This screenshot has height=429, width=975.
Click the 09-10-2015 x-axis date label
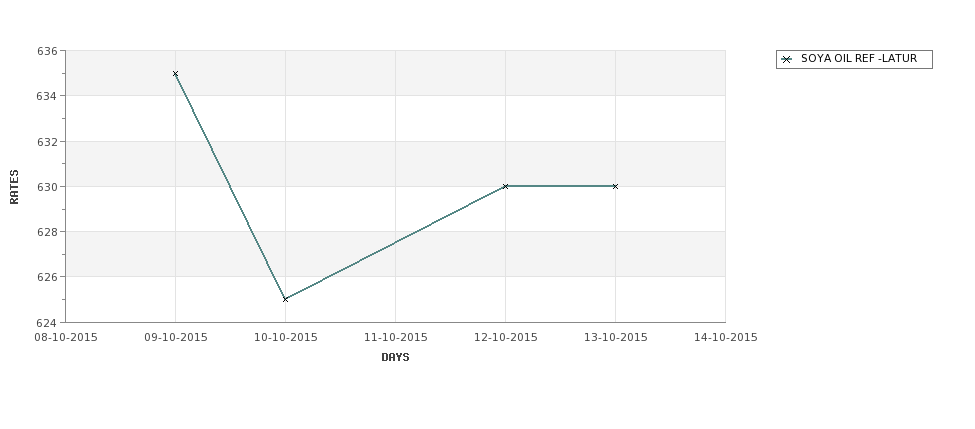pos(176,338)
